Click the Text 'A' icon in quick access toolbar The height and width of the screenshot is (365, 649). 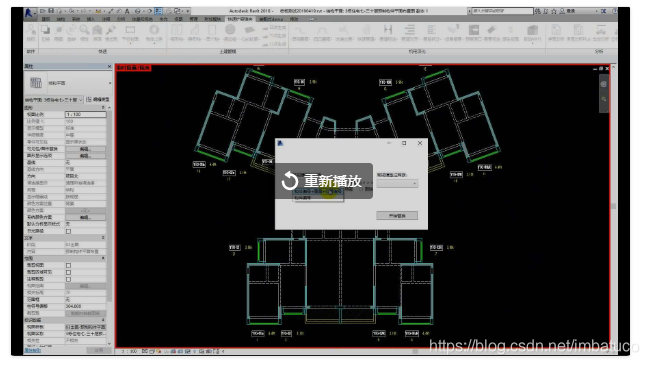pos(127,11)
